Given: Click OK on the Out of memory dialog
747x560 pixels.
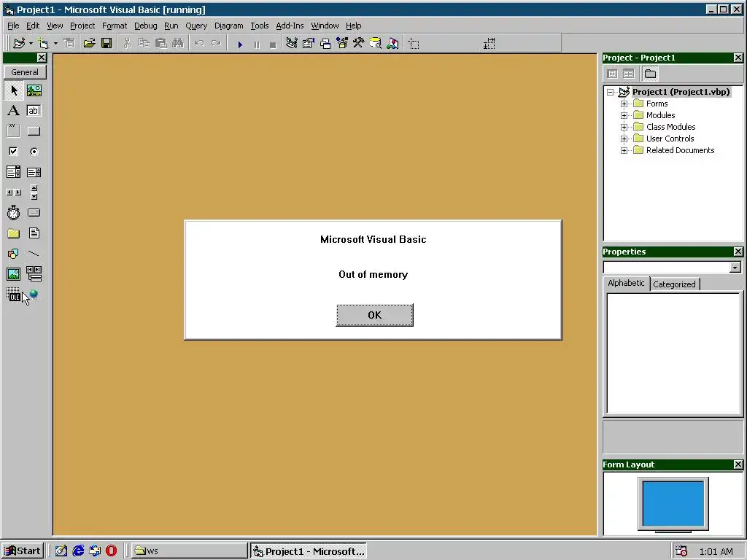Looking at the screenshot, I should coord(374,315).
